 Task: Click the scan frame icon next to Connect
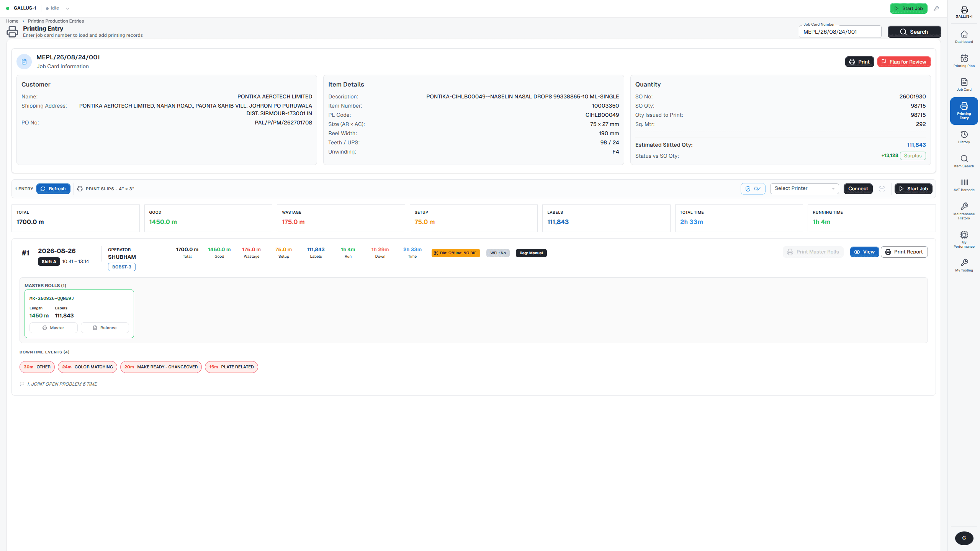click(882, 189)
